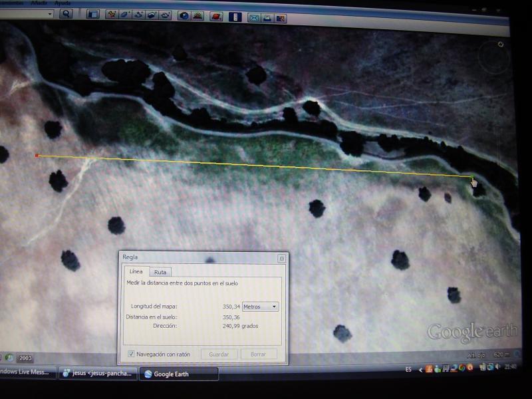Select the Línea tab

(x=136, y=271)
